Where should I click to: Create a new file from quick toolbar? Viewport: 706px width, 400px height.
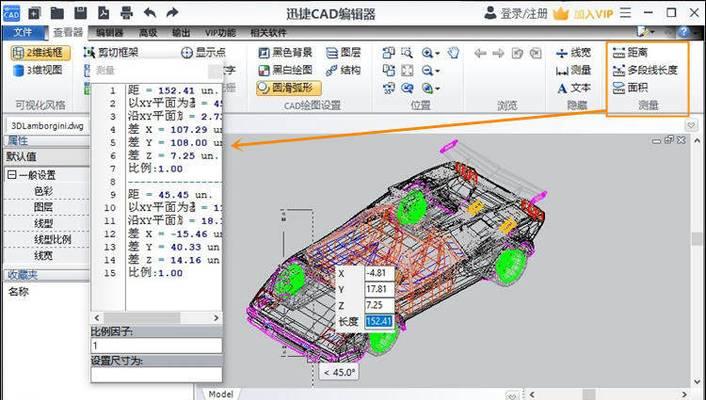click(x=35, y=13)
